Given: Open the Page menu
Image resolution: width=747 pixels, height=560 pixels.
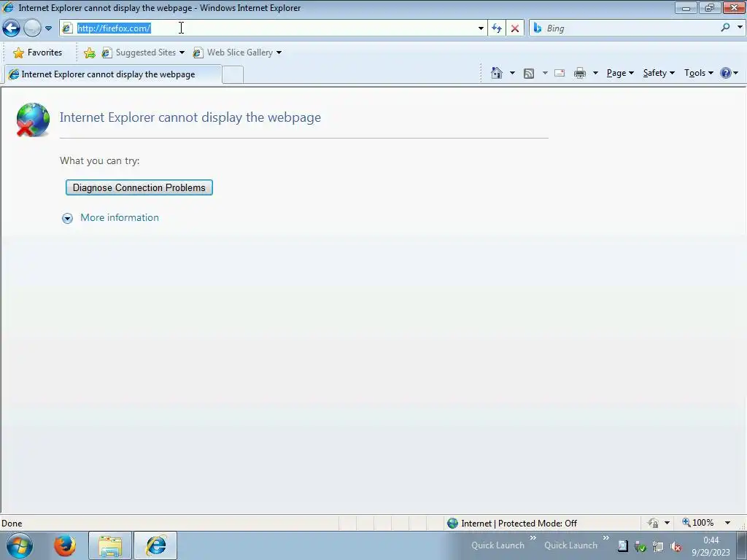Looking at the screenshot, I should (620, 73).
